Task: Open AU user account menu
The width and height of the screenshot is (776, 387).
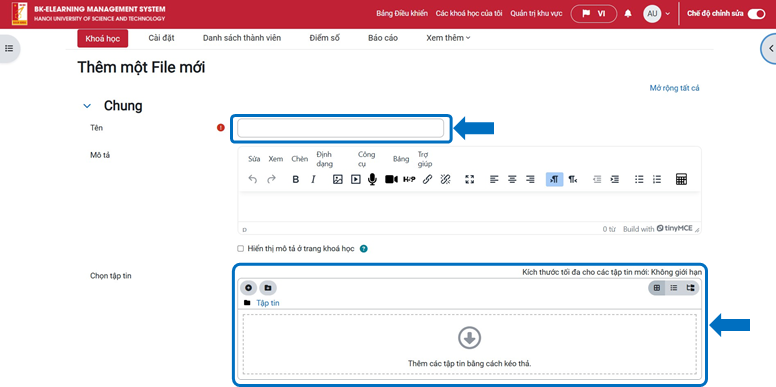Action: 656,14
